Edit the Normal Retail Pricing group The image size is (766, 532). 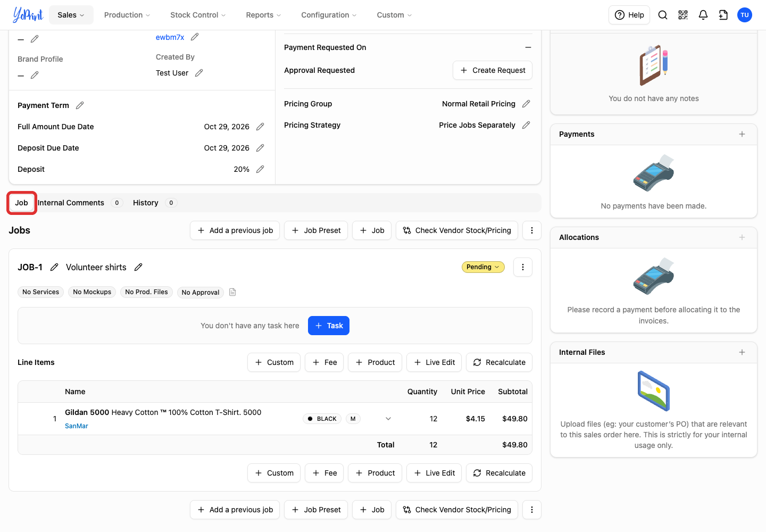pos(526,104)
